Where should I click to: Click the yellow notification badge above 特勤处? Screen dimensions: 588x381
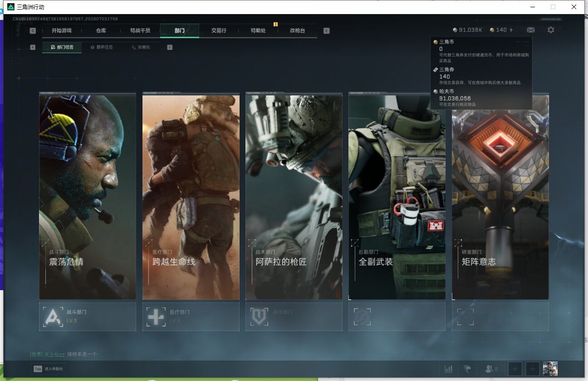coord(275,24)
